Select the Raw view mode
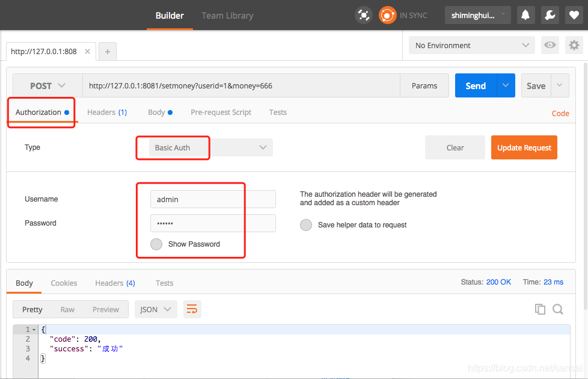The image size is (588, 379). pos(67,309)
